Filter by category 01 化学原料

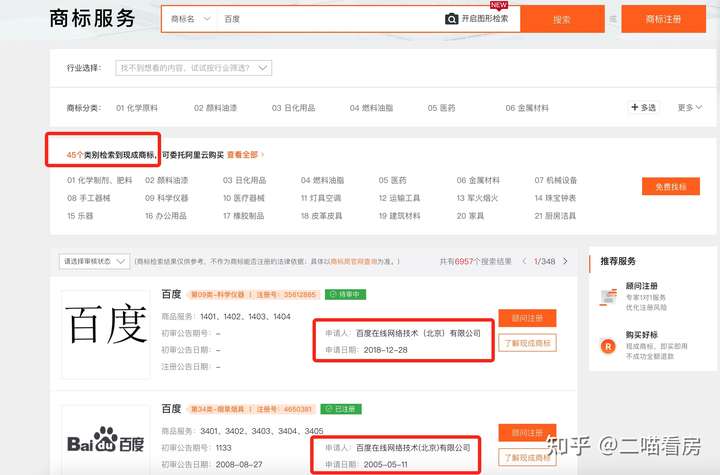click(137, 108)
